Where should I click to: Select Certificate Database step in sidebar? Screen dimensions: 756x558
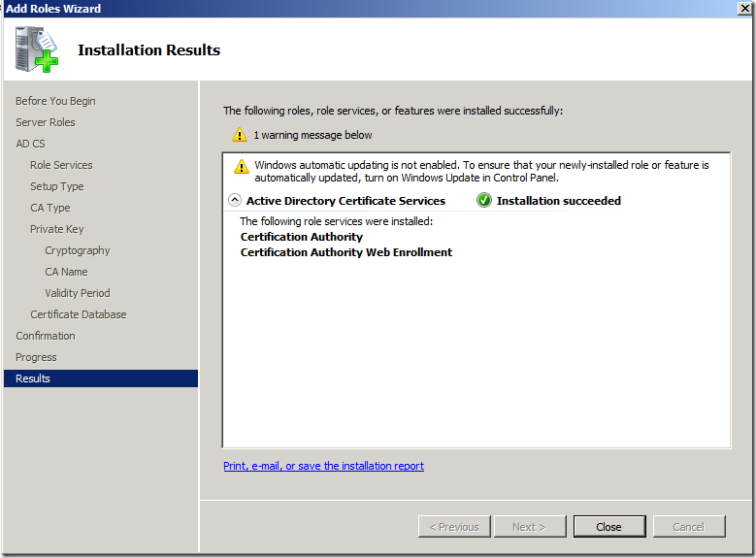pyautogui.click(x=79, y=314)
